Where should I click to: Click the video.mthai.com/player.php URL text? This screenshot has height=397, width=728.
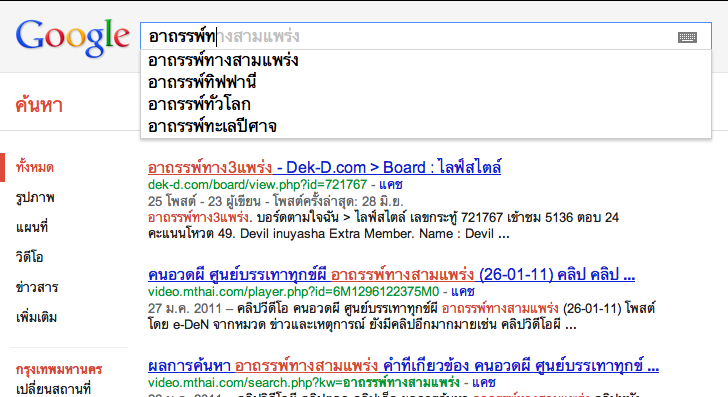point(293,292)
